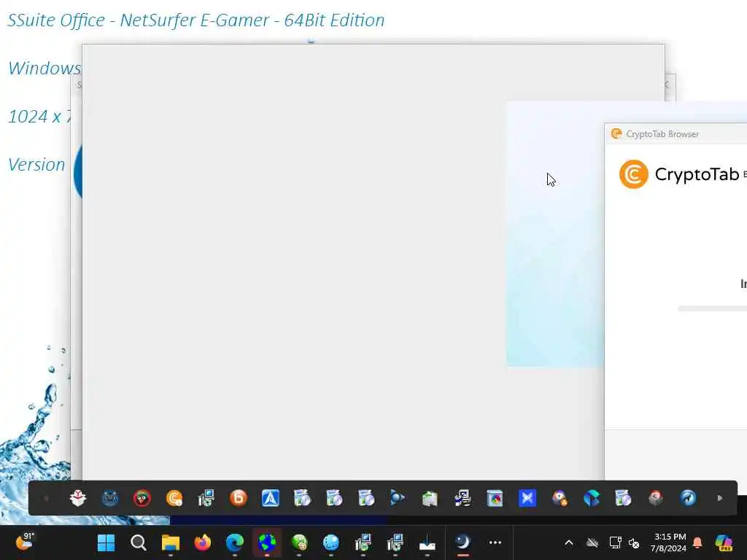Launch Copilot preview icon on taskbar
Image resolution: width=747 pixels, height=560 pixels.
724,542
